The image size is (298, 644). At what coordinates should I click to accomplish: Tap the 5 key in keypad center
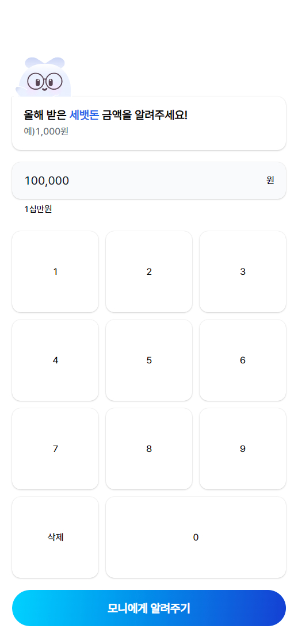[x=149, y=360]
